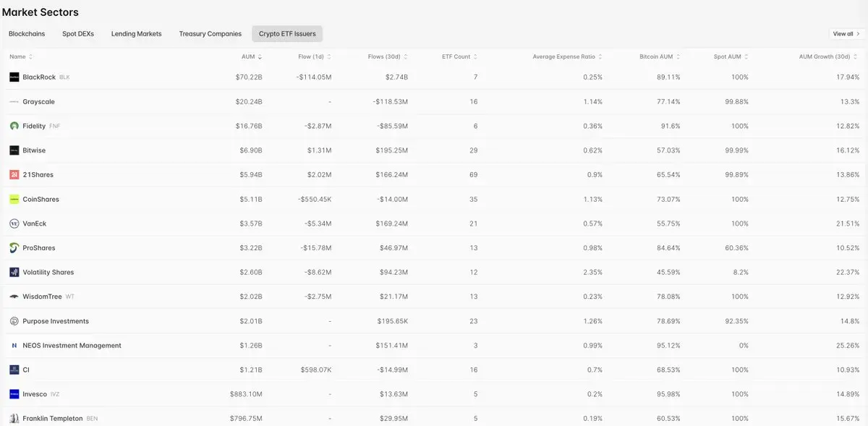Open the NEOS Investment Management link
This screenshot has width=868, height=426.
[72, 346]
